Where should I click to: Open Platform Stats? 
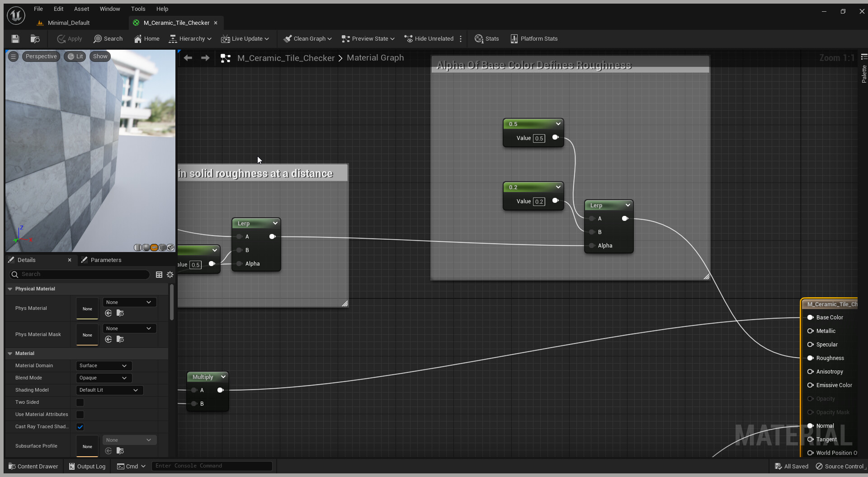(534, 38)
